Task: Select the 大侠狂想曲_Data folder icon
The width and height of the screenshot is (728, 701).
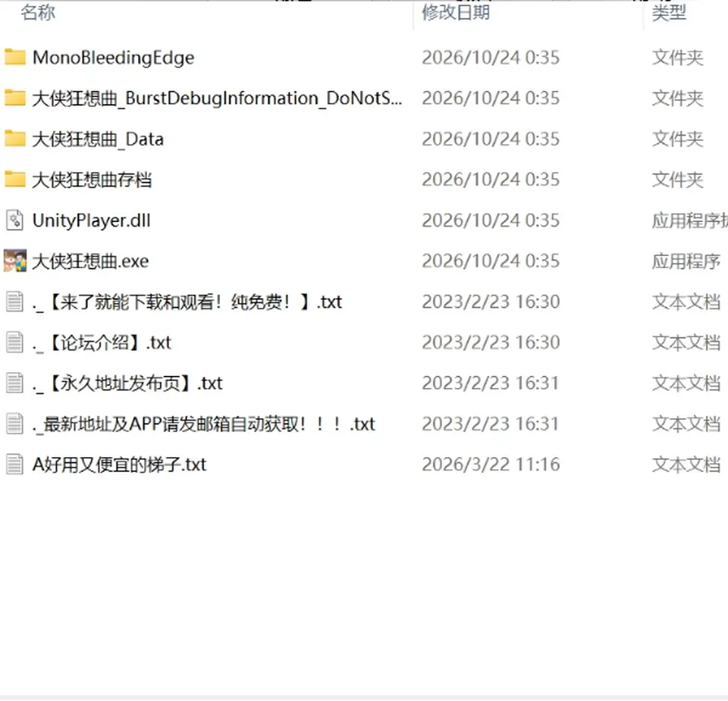Action: coord(15,139)
